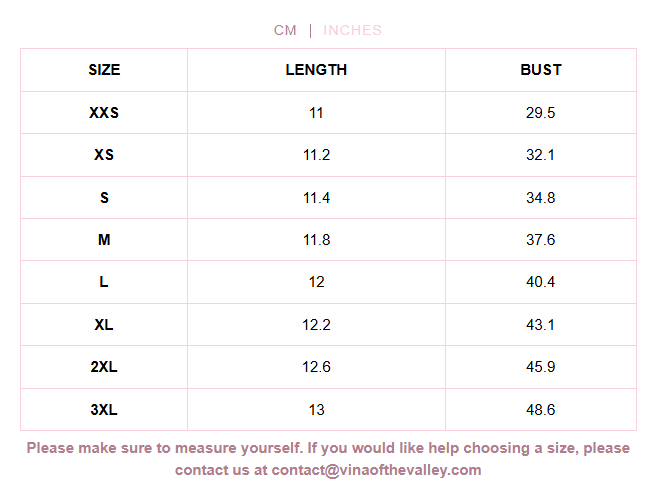The width and height of the screenshot is (658, 492).
Task: Select the 3XL size row label
Action: pos(104,410)
